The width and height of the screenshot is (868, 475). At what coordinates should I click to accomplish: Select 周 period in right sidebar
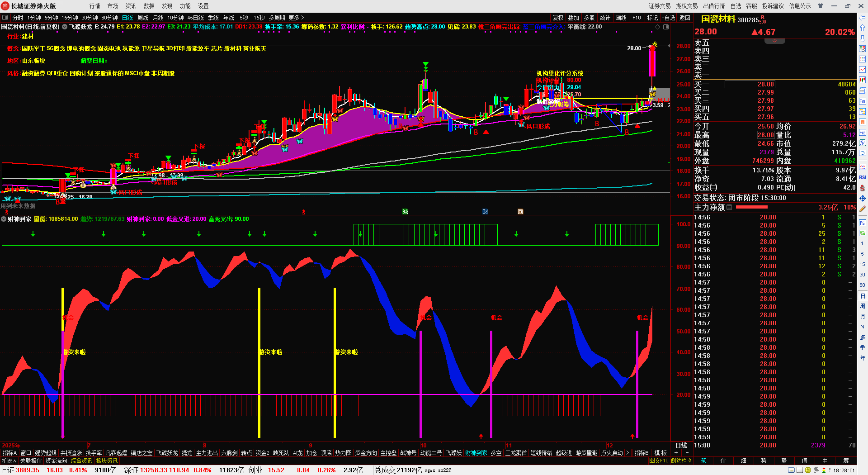click(x=862, y=306)
